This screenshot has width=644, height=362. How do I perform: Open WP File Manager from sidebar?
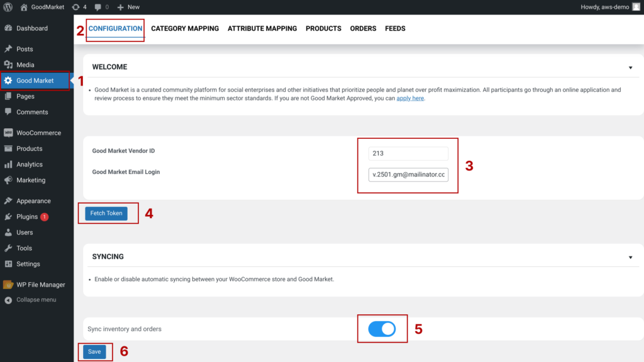[x=40, y=285]
